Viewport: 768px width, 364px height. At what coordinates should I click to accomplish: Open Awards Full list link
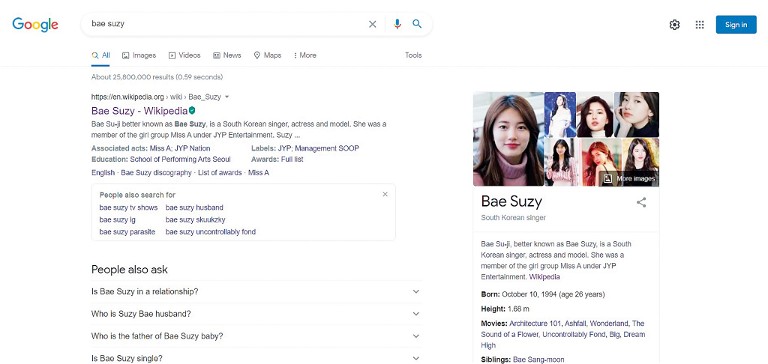tap(292, 160)
